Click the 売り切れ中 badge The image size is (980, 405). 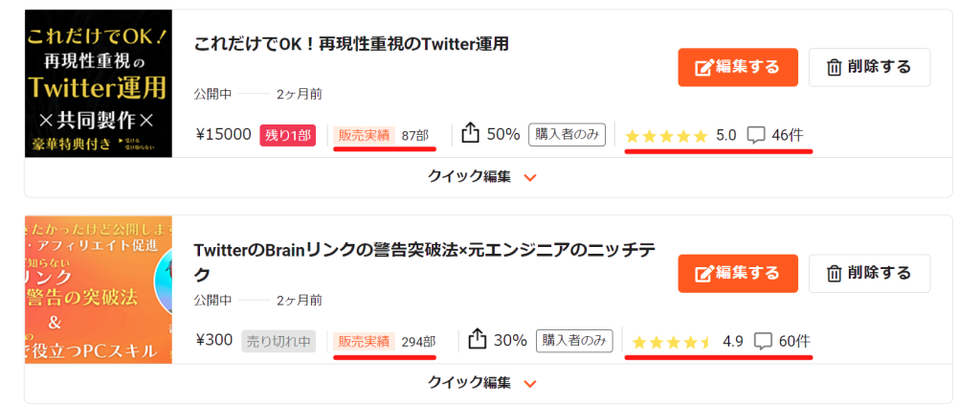pos(278,341)
